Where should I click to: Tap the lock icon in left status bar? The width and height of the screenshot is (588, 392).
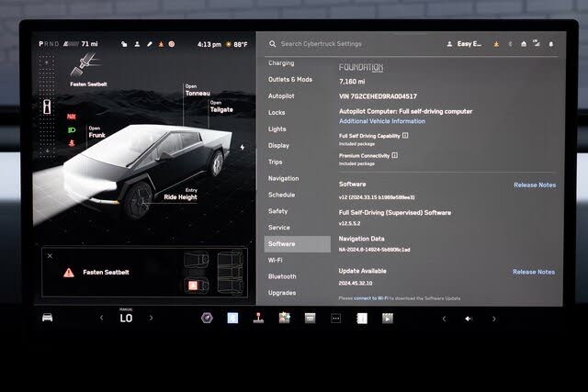tap(124, 44)
